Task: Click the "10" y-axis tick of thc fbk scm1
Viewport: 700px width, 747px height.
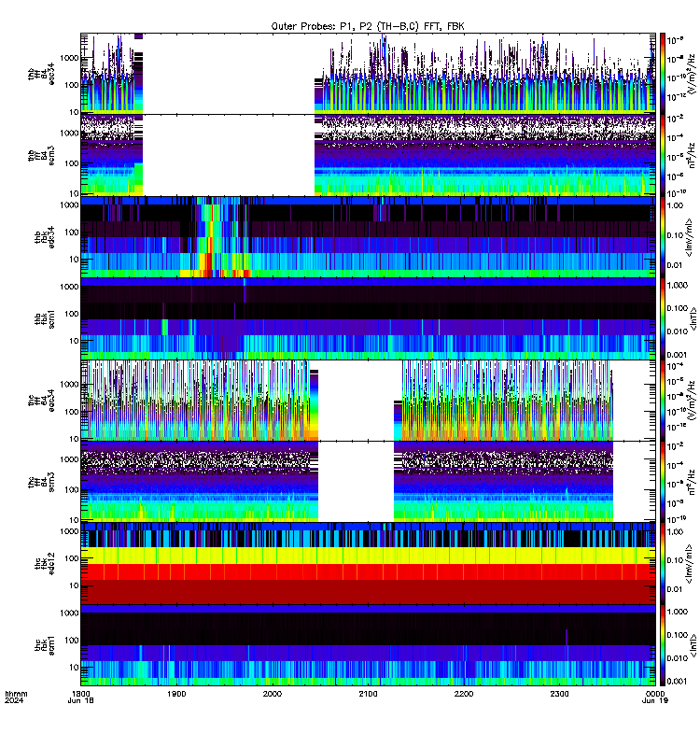Action: coord(75,668)
